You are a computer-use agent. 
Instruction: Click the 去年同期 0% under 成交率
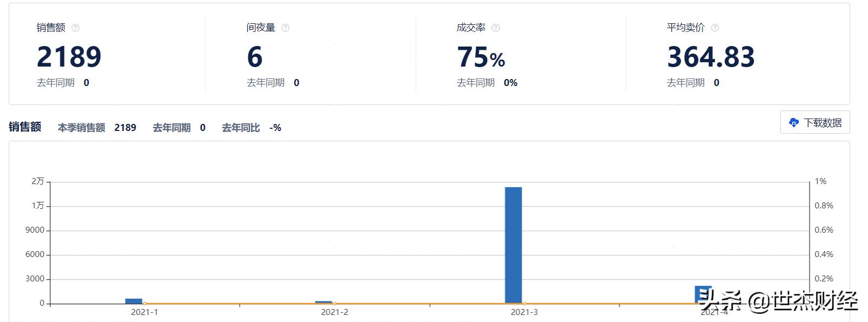pos(487,83)
